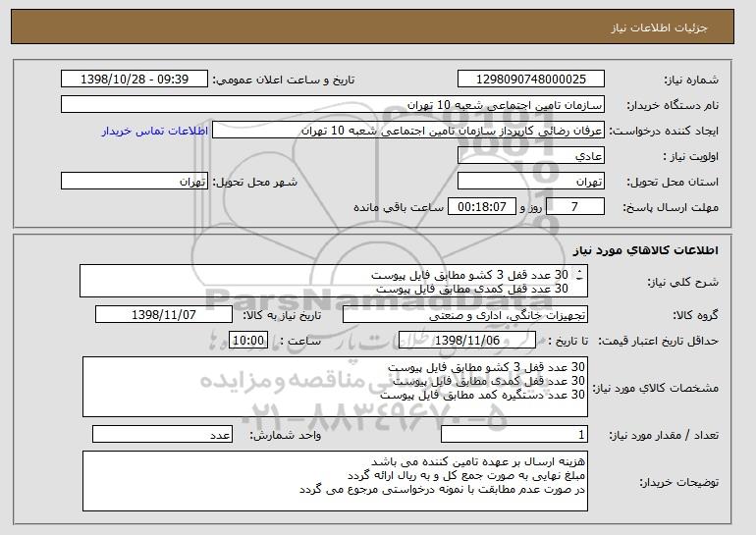Click the label واحد شمارش
Screen dimensions: 756x535
(x=285, y=436)
